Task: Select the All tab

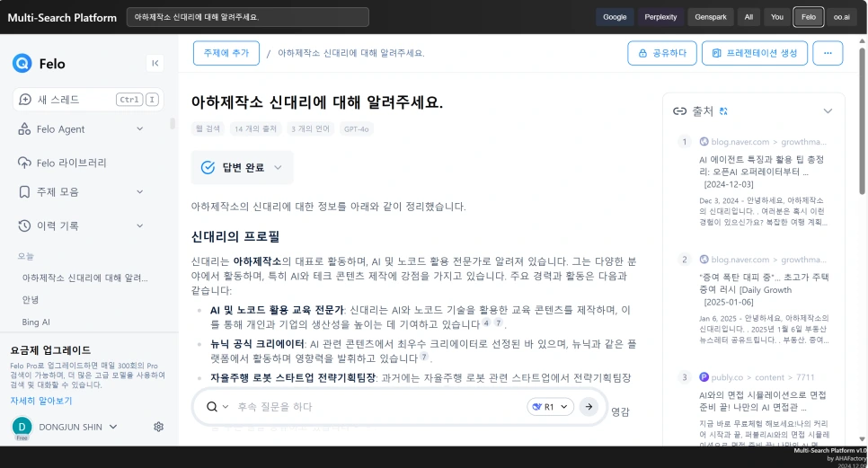Action: [748, 17]
